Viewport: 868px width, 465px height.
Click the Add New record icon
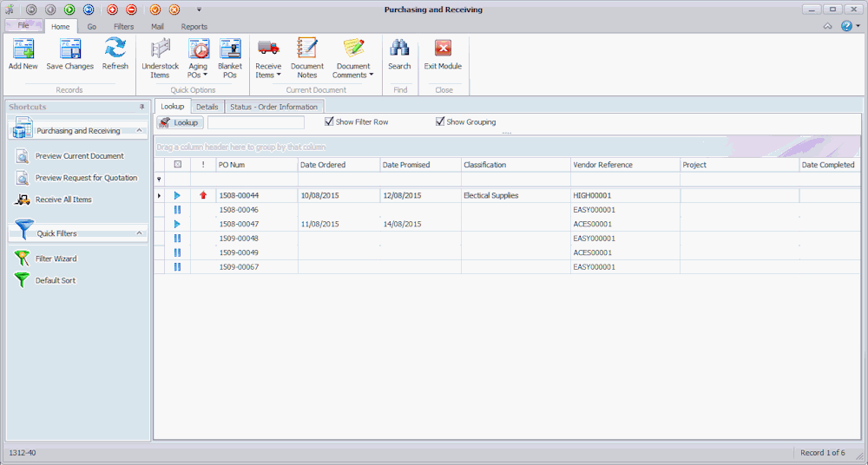pos(23,54)
